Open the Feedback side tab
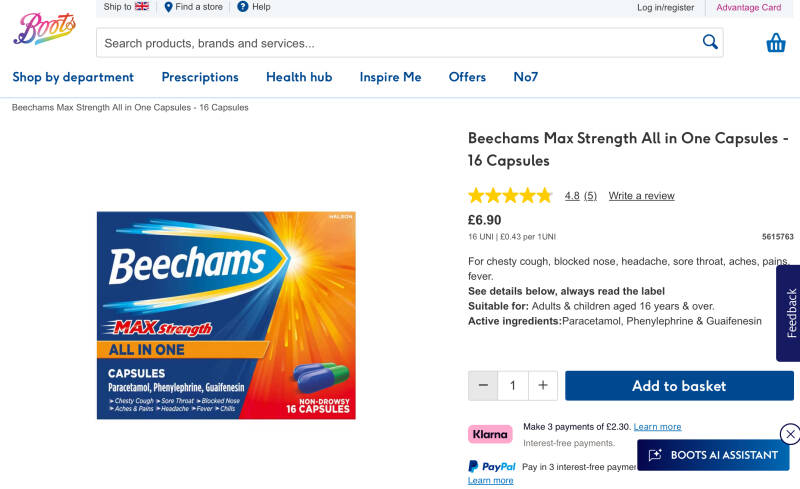The width and height of the screenshot is (800, 489). click(791, 313)
